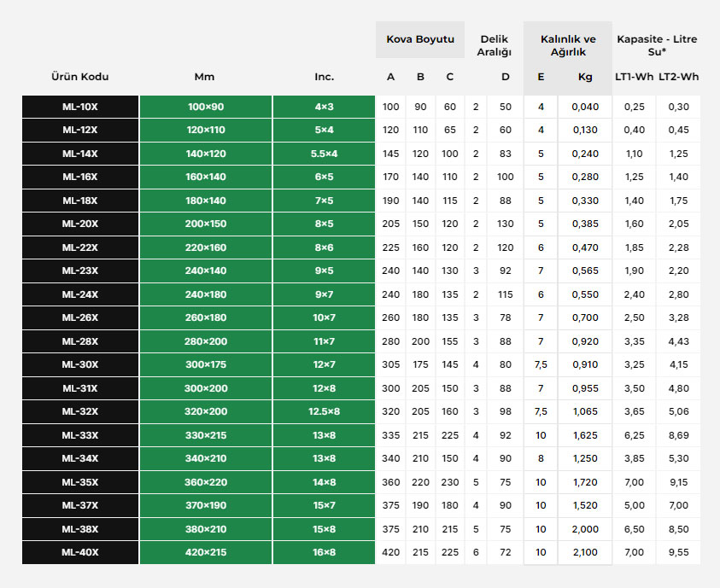Select the 100×90 Mm size cell
Screen dimensions: 720x588
tap(205, 107)
